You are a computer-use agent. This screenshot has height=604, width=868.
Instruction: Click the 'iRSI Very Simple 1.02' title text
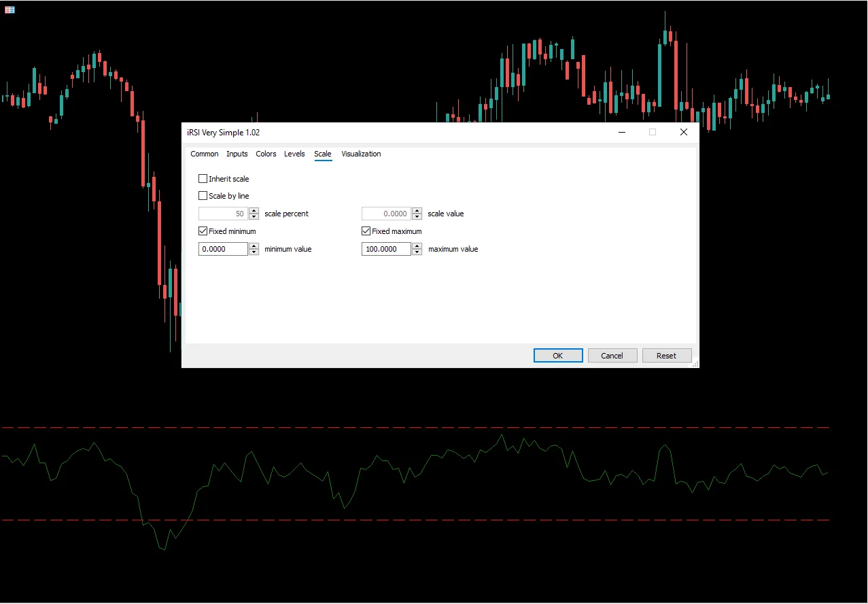(223, 133)
